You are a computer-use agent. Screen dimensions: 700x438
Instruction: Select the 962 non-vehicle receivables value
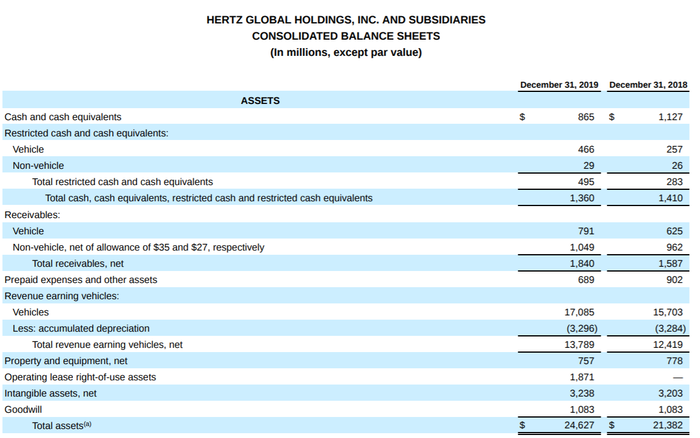point(675,247)
